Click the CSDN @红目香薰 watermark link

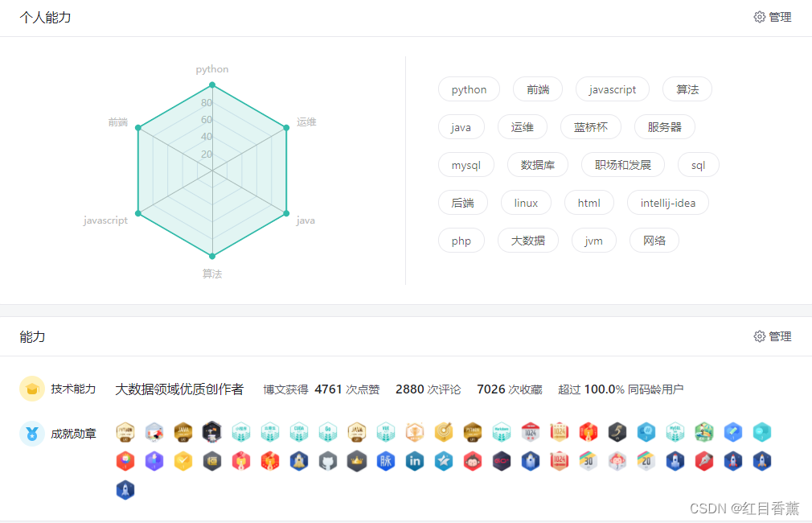(x=746, y=509)
